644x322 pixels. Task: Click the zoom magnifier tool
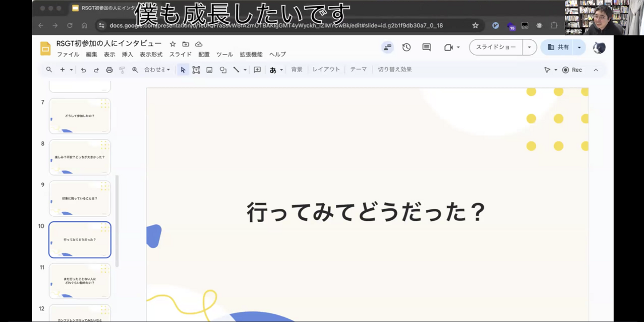tap(135, 70)
